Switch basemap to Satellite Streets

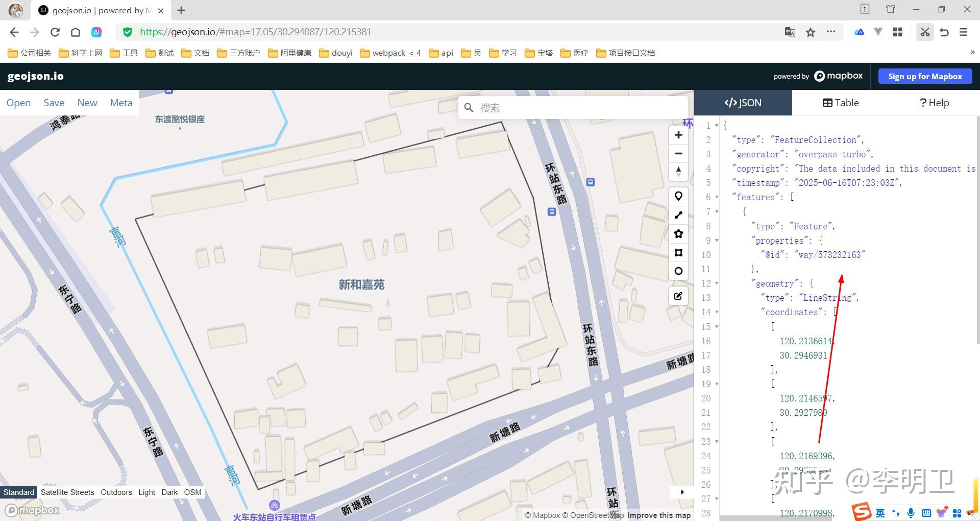point(67,492)
